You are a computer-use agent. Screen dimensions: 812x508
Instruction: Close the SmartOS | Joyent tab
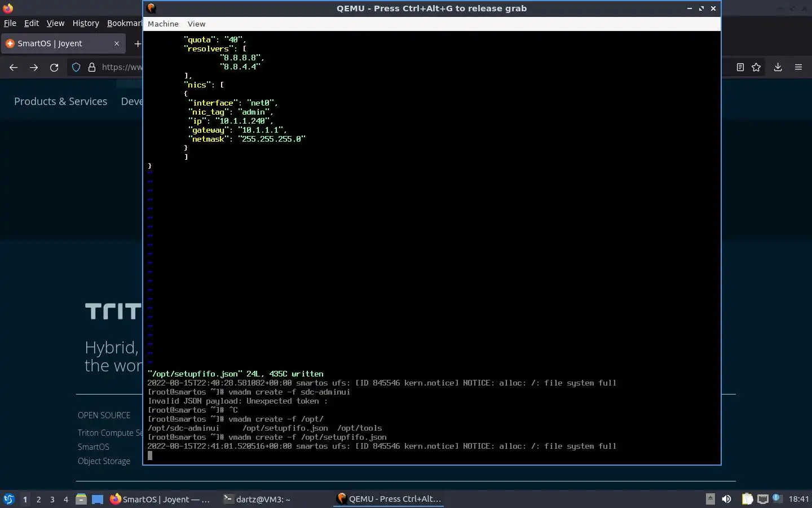pos(117,43)
